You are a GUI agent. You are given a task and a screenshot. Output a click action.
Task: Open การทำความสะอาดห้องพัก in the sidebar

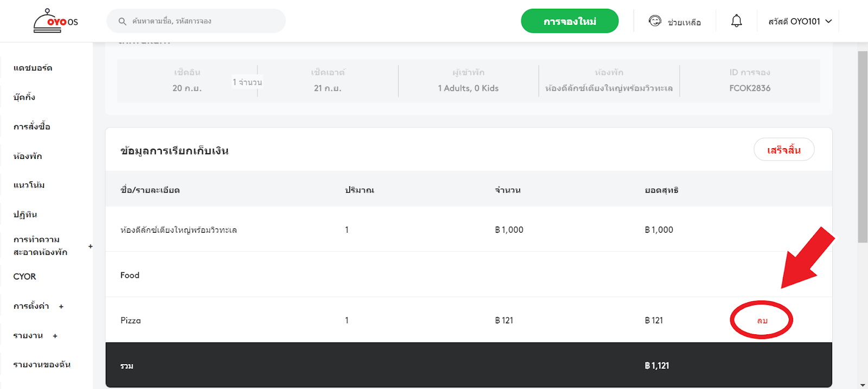coord(41,246)
